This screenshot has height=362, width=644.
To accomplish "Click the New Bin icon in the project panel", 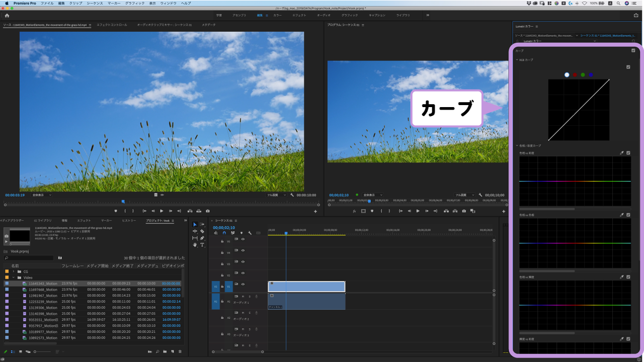I will tap(165, 351).
